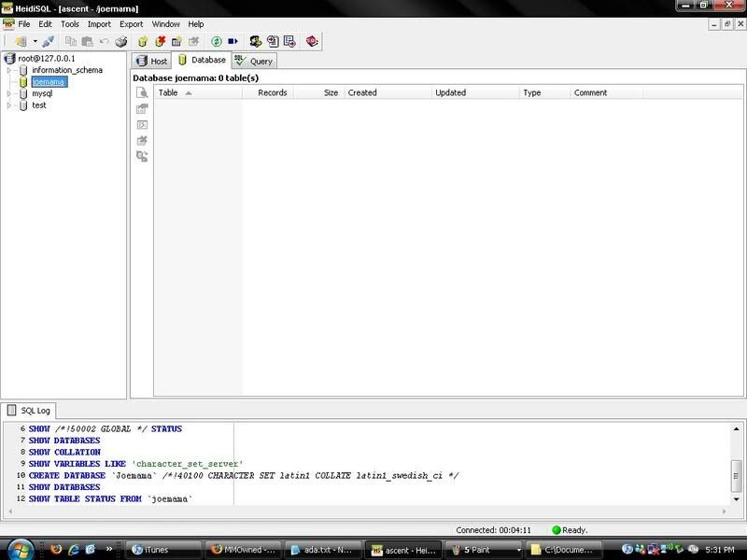Click the SQL log vertical scrollbar thumb

click(x=736, y=475)
